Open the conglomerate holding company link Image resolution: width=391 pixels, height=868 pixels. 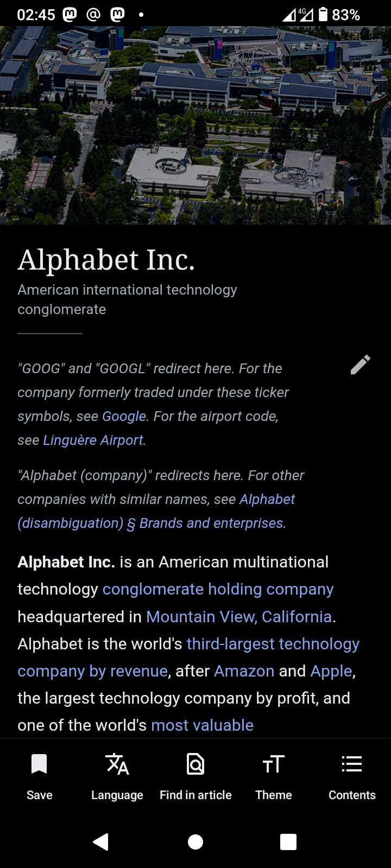point(218,589)
